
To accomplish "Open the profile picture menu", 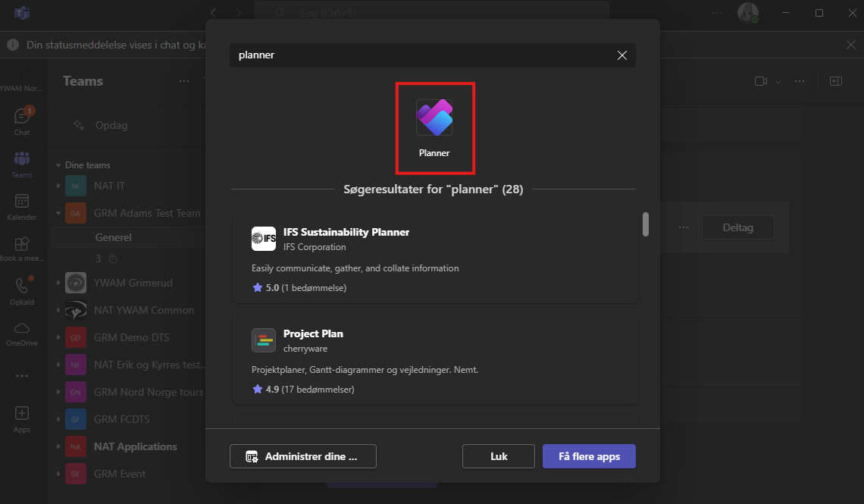I will pos(748,12).
